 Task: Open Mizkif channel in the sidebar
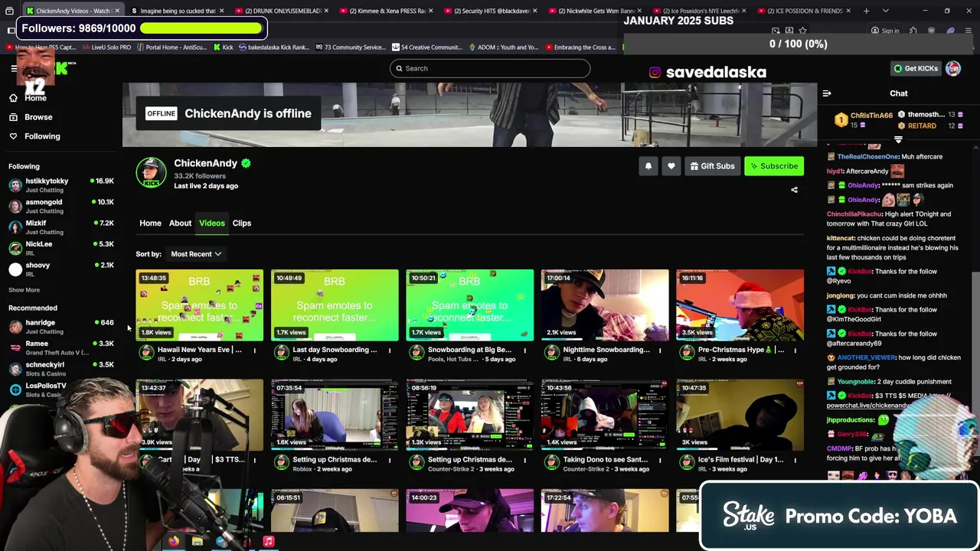tap(61, 227)
